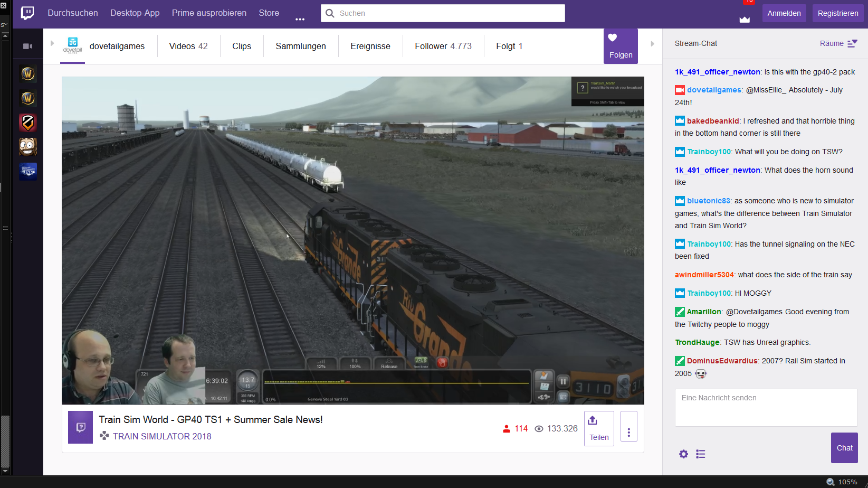This screenshot has width=868, height=488.
Task: View the Follower 4.773 tab
Action: (x=443, y=46)
